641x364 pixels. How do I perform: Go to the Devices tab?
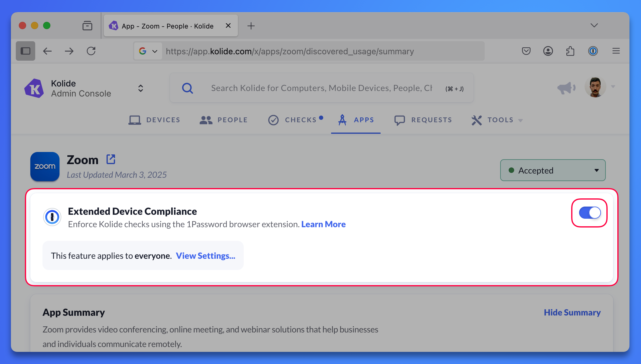click(154, 120)
